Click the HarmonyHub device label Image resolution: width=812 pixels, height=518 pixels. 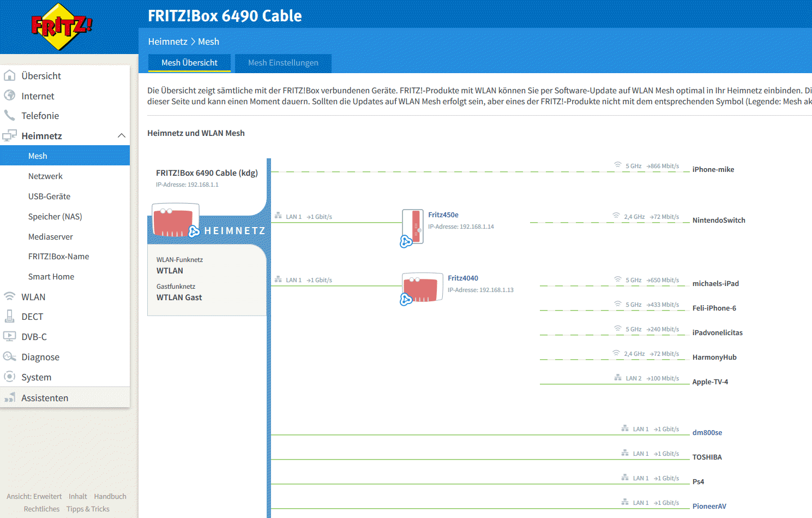pyautogui.click(x=714, y=357)
